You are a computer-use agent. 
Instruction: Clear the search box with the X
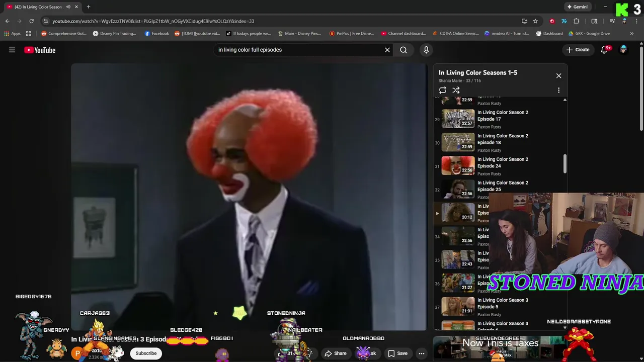387,50
